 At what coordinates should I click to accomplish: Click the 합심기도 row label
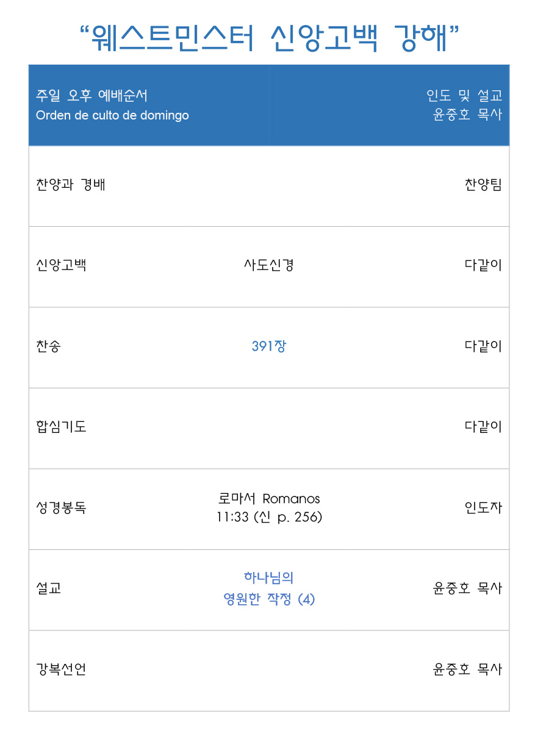click(x=61, y=427)
